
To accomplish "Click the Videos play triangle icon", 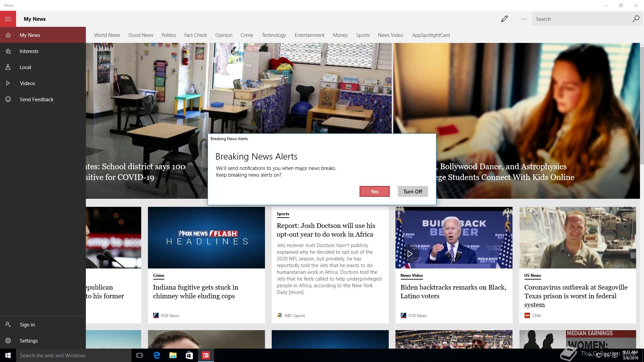I will point(8,83).
